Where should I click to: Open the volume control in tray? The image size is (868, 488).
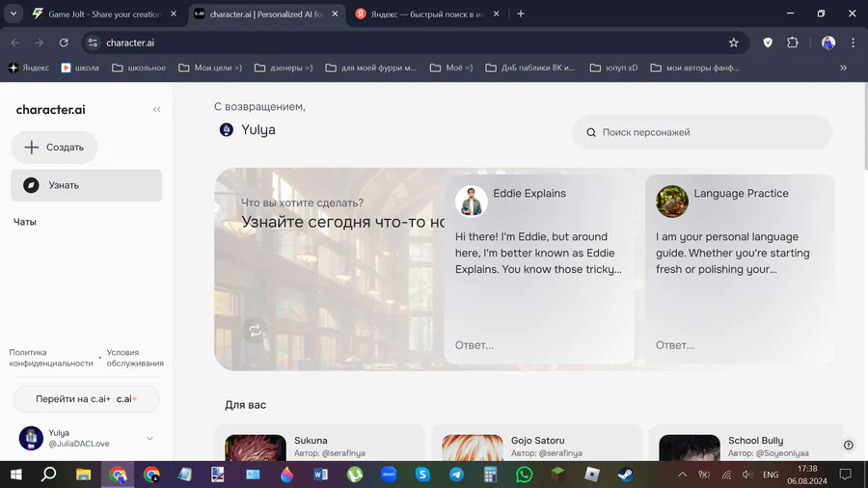(747, 474)
